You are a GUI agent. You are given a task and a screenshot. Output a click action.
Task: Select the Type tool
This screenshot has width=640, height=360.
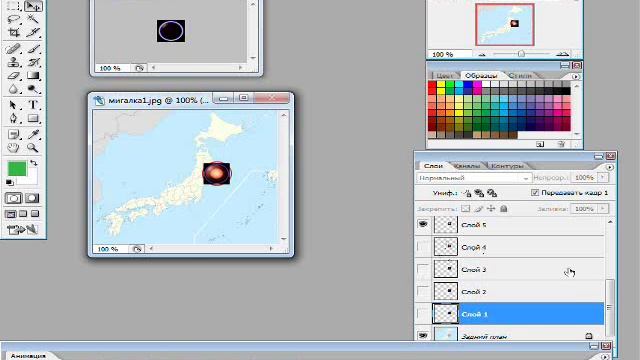click(33, 105)
